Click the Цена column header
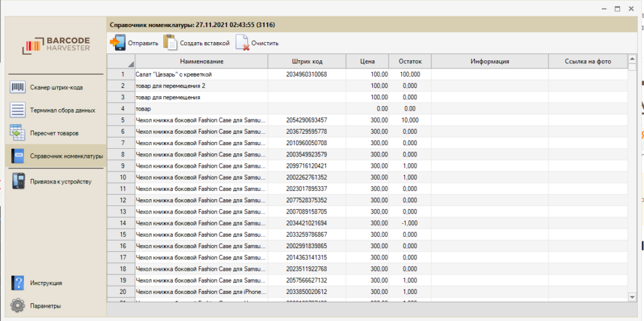Image resolution: width=644 pixels, height=321 pixels. [367, 62]
